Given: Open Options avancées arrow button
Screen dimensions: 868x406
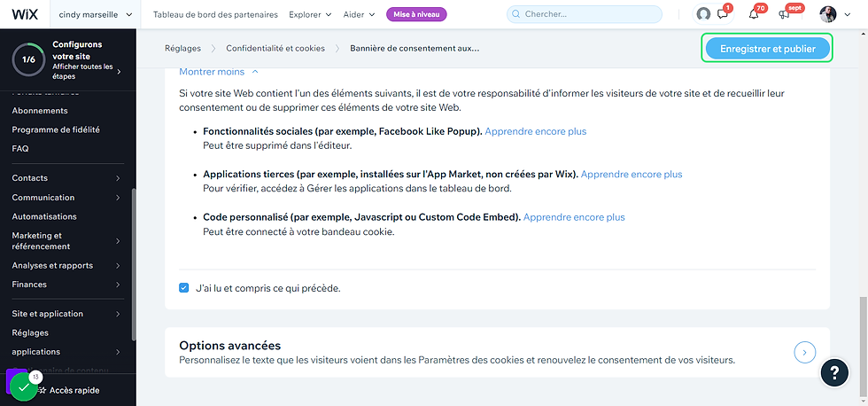Looking at the screenshot, I should (805, 352).
